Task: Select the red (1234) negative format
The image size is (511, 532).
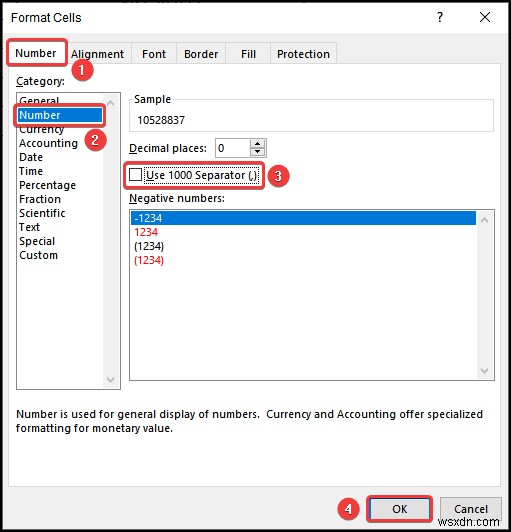Action: click(303, 260)
